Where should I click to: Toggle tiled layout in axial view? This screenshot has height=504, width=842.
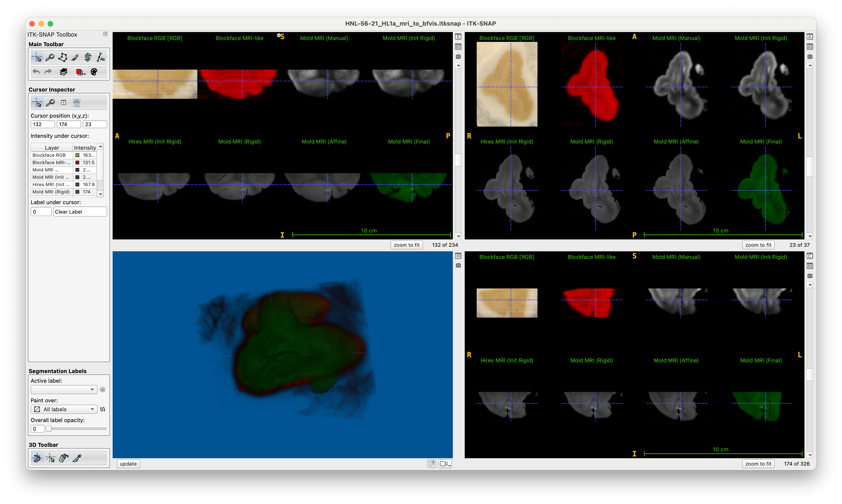point(810,47)
